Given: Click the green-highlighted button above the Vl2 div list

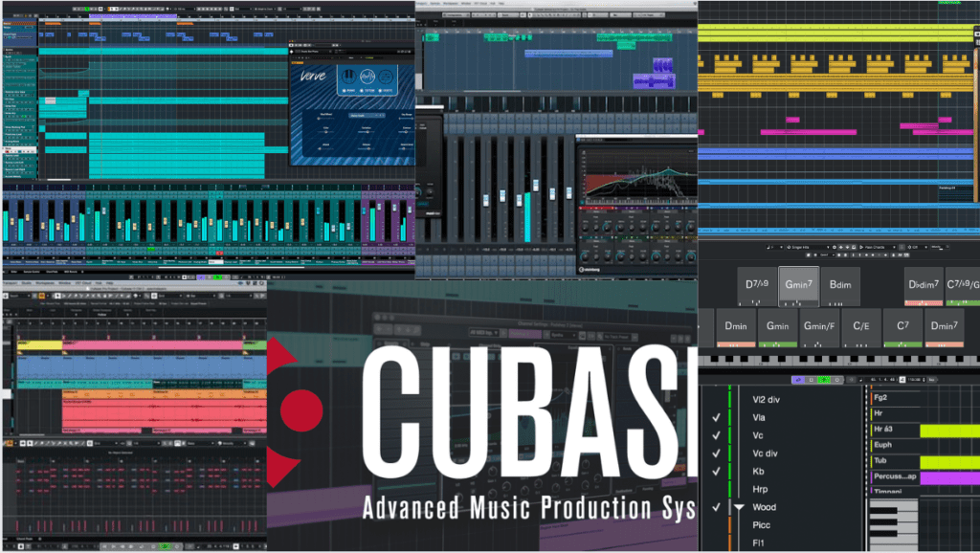Looking at the screenshot, I should tap(824, 380).
